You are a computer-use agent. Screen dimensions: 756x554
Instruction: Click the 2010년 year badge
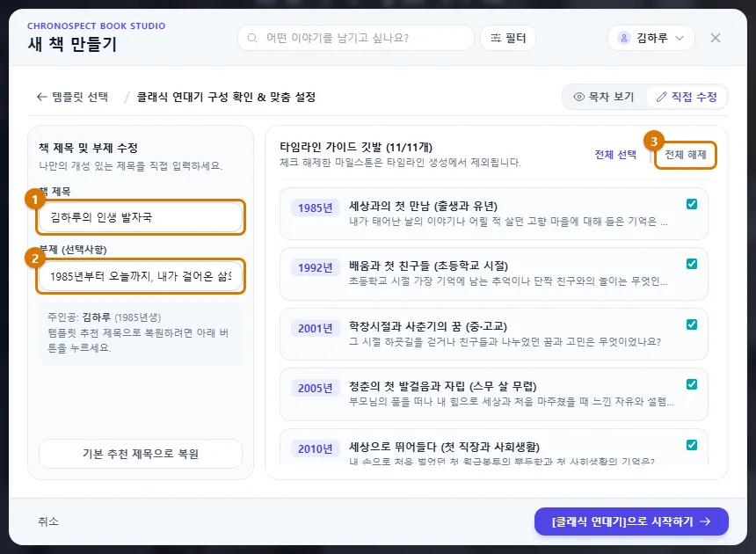click(316, 448)
